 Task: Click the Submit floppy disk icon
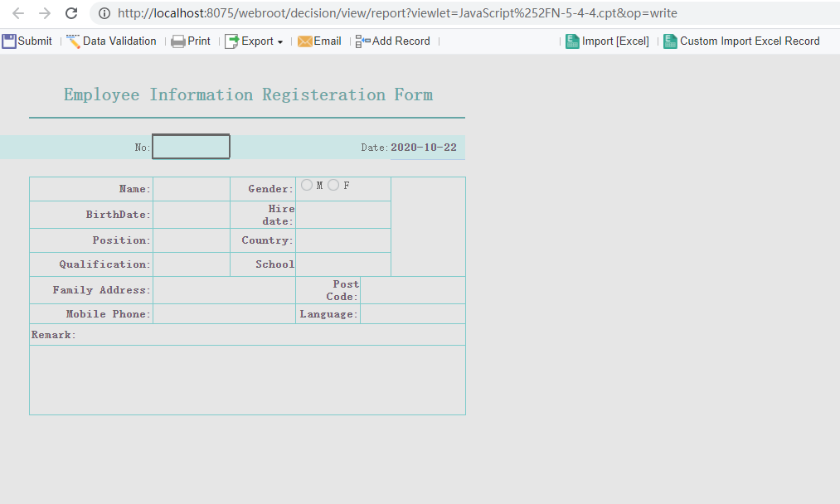(x=9, y=41)
